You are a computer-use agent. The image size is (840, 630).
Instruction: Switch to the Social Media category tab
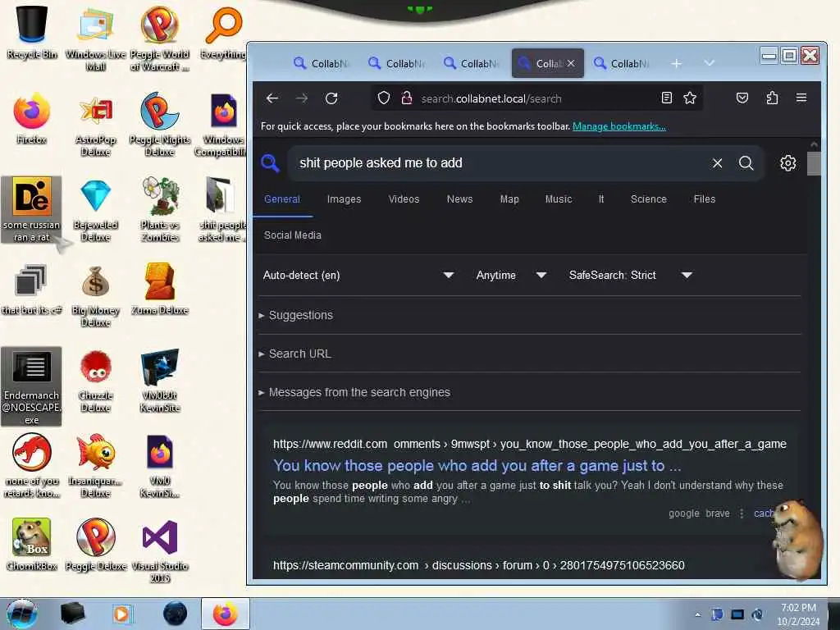point(293,235)
